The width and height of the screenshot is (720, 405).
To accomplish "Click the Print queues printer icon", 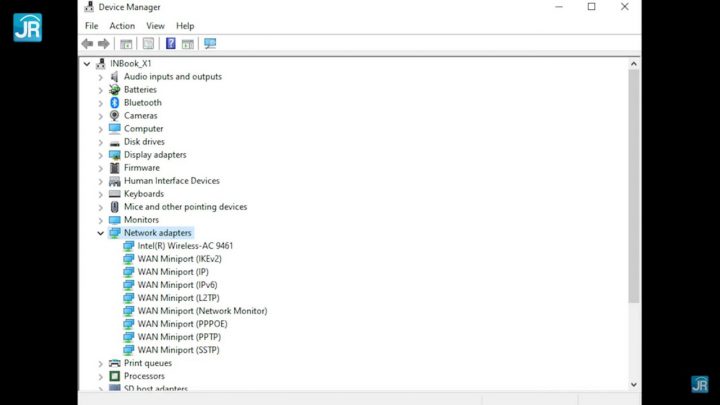I will point(114,363).
